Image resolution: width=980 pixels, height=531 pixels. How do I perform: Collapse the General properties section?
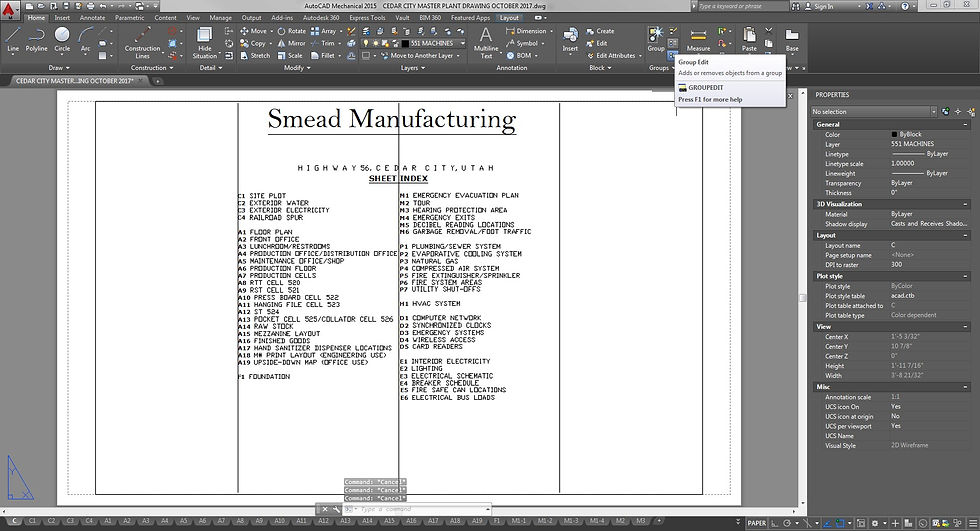coord(965,124)
